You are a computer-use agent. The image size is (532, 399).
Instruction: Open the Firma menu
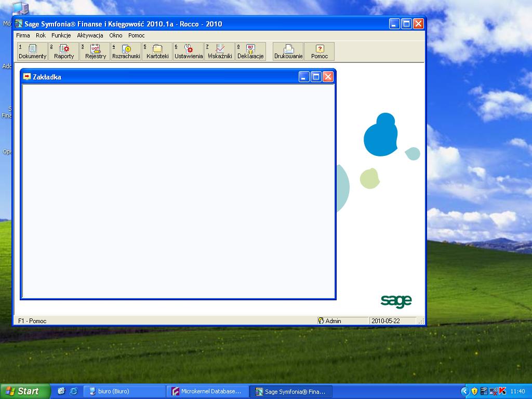pyautogui.click(x=23, y=35)
